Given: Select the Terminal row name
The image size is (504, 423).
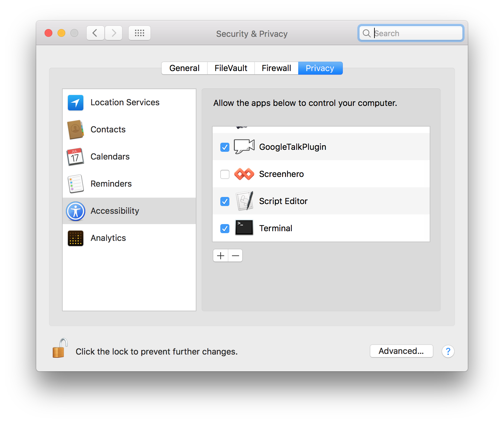Looking at the screenshot, I should tap(276, 228).
